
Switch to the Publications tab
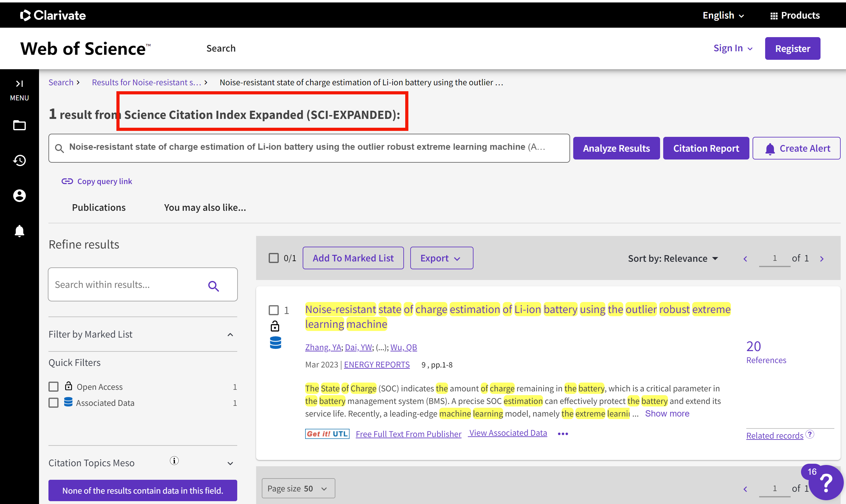(x=98, y=208)
